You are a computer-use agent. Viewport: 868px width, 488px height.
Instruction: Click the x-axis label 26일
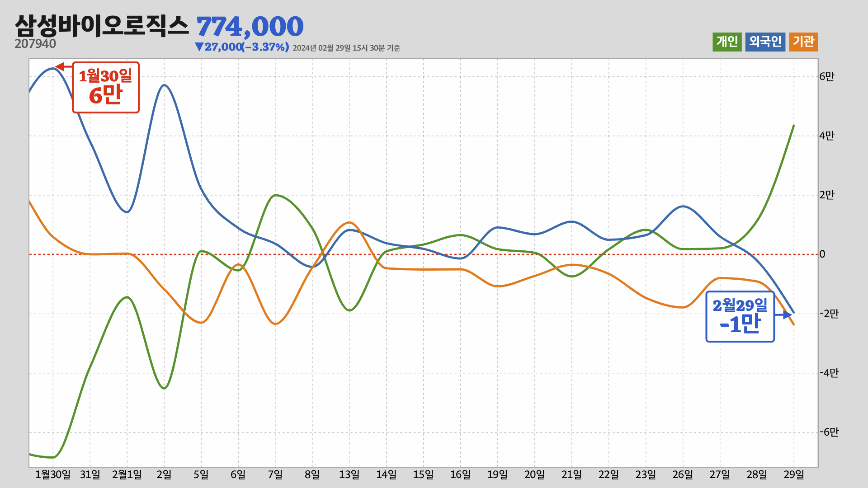tap(683, 475)
